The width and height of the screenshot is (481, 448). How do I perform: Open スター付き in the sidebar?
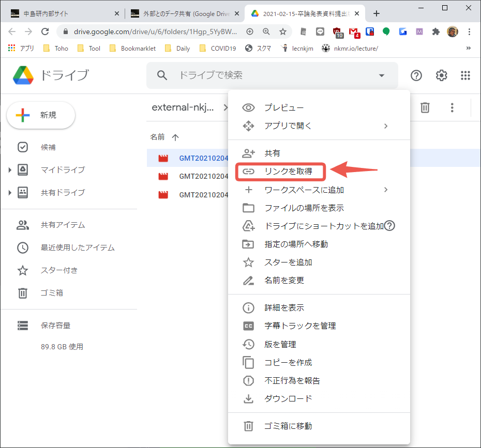[x=59, y=270]
